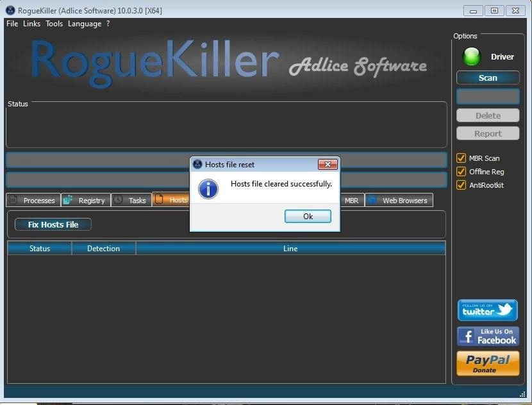
Task: Click the file icon on Hosts tab
Action: tap(159, 199)
